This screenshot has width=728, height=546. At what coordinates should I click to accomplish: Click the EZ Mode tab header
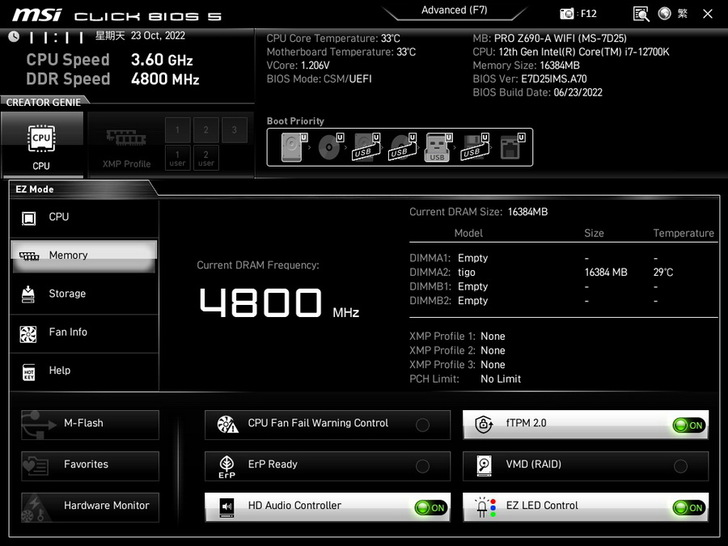(x=35, y=189)
